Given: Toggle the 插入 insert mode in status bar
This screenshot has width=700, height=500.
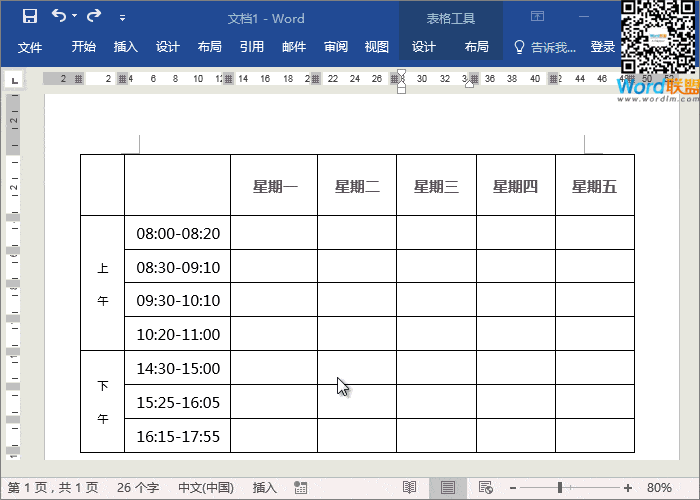Looking at the screenshot, I should pyautogui.click(x=265, y=488).
